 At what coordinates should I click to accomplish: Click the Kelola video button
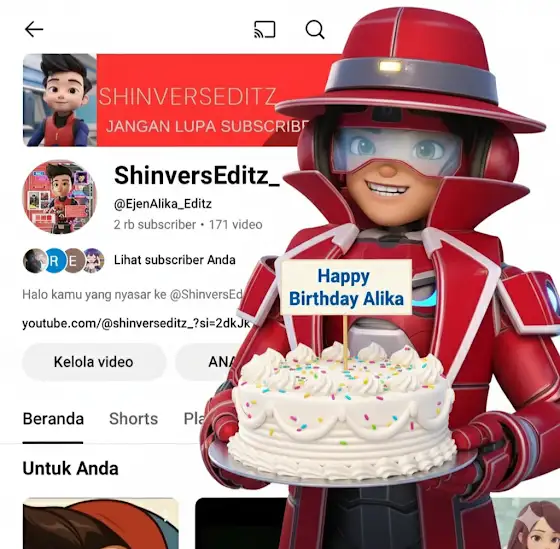(x=94, y=362)
